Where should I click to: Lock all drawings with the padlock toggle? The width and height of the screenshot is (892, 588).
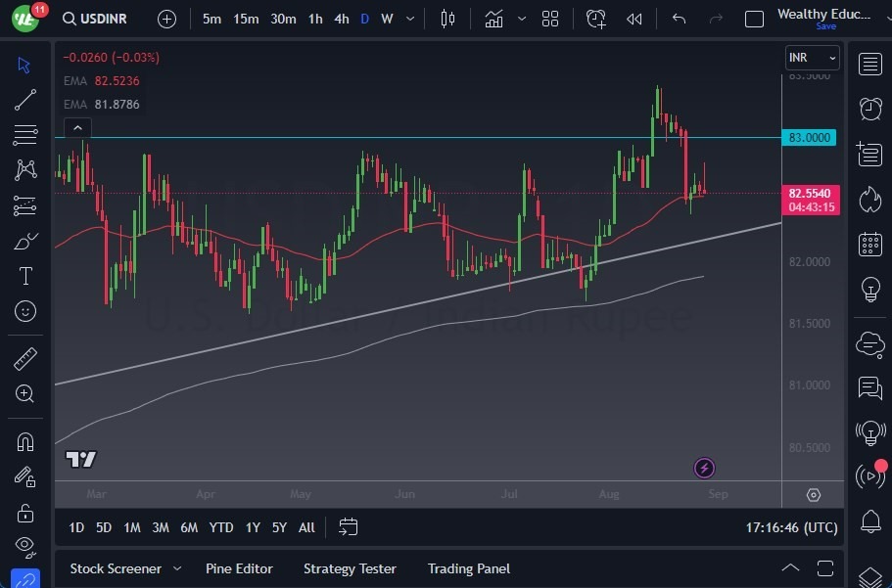pos(24,513)
